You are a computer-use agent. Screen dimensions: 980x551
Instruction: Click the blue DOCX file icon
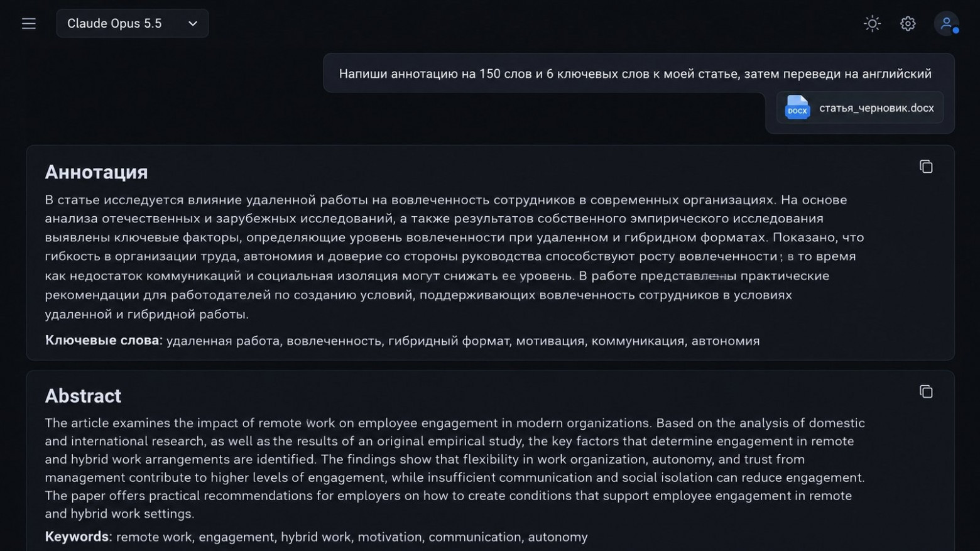(797, 107)
